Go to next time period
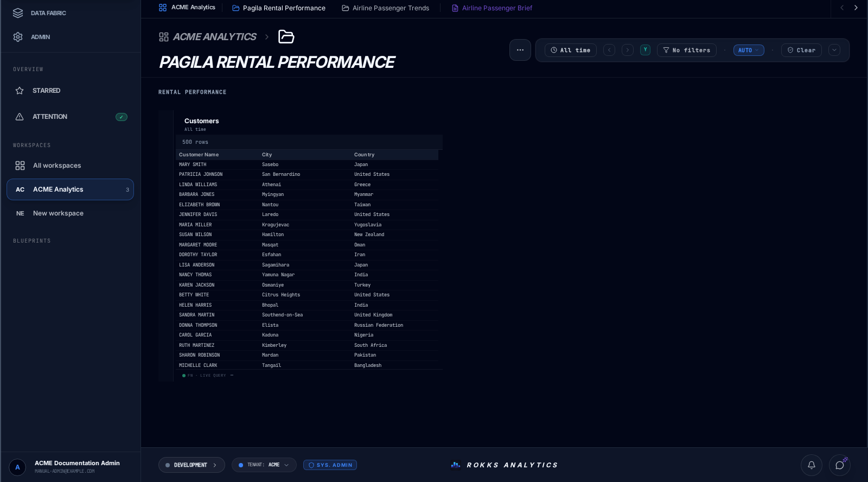 (628, 50)
